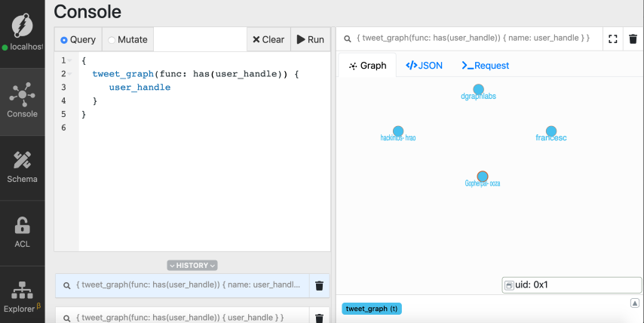Open the Console sidebar section
This screenshot has width=644, height=323.
(x=22, y=100)
